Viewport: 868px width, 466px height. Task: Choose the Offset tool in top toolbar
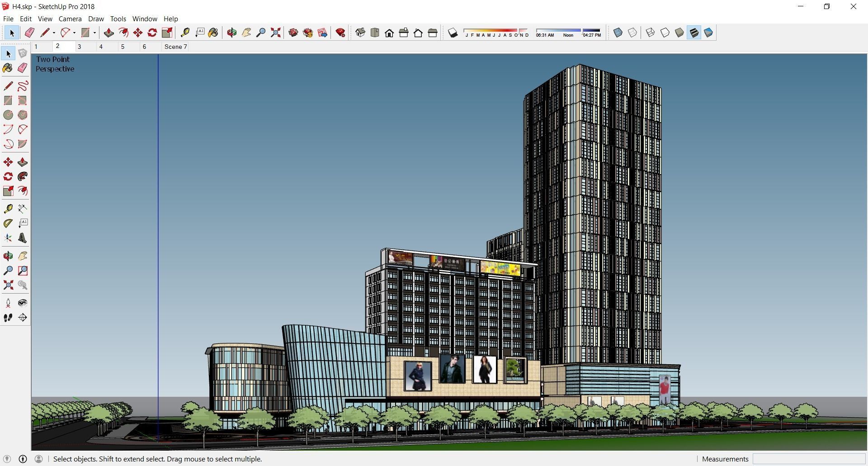pyautogui.click(x=123, y=33)
